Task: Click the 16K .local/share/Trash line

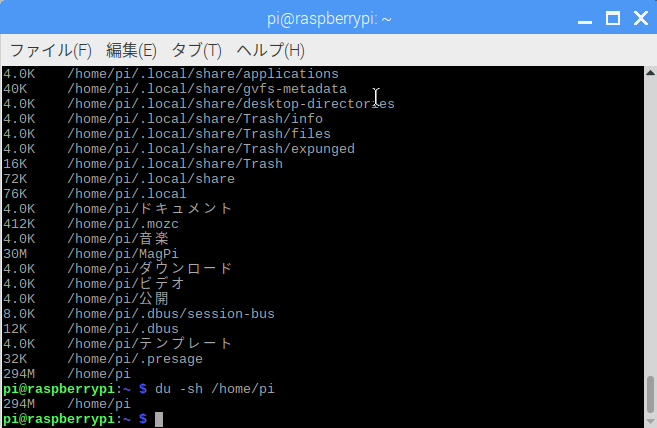Action: pyautogui.click(x=143, y=164)
